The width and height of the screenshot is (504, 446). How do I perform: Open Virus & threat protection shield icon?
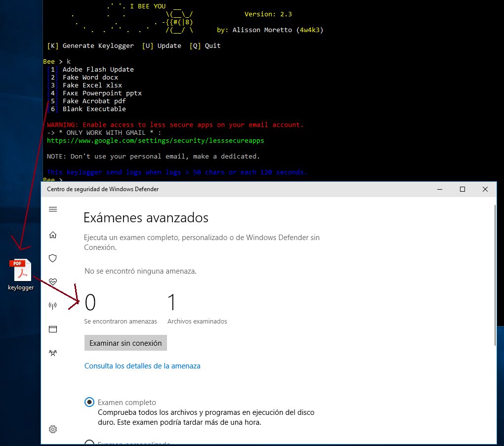pos(53,258)
